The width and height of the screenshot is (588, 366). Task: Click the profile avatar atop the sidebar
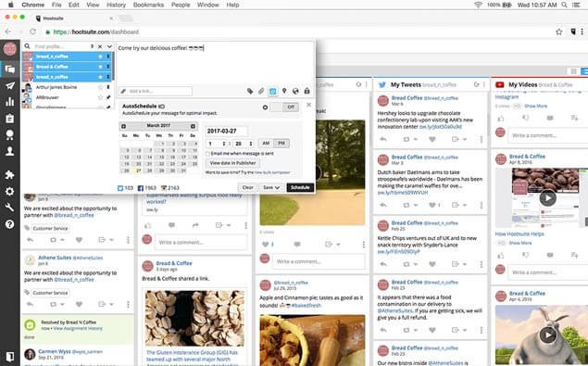point(10,49)
